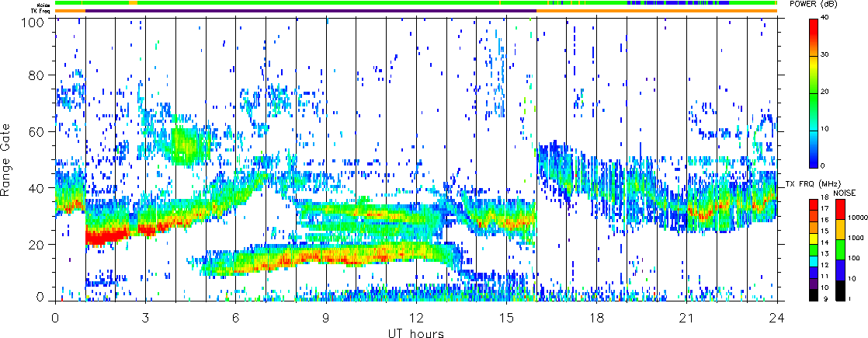Image resolution: width=868 pixels, height=338 pixels.
Task: Click the purple swatch in the TX FRQ legend
Action: (x=814, y=283)
